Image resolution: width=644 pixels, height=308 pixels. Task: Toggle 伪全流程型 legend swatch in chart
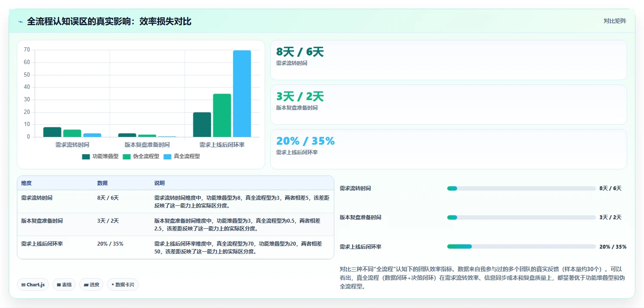pyautogui.click(x=127, y=156)
